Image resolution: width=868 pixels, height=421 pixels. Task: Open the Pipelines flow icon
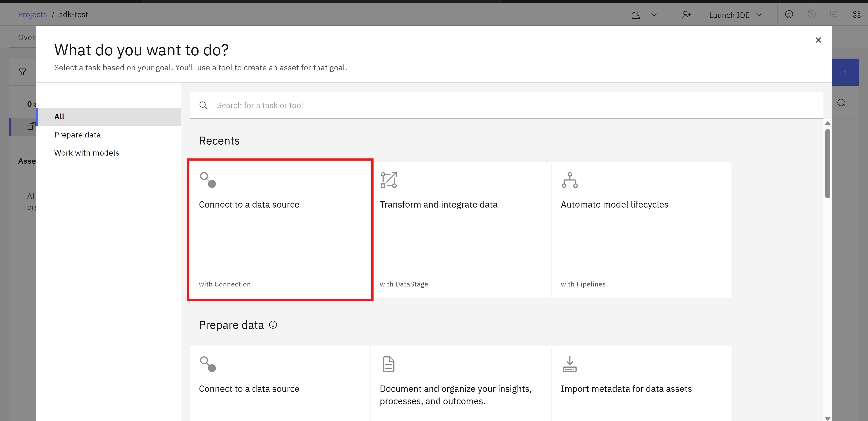pyautogui.click(x=569, y=180)
